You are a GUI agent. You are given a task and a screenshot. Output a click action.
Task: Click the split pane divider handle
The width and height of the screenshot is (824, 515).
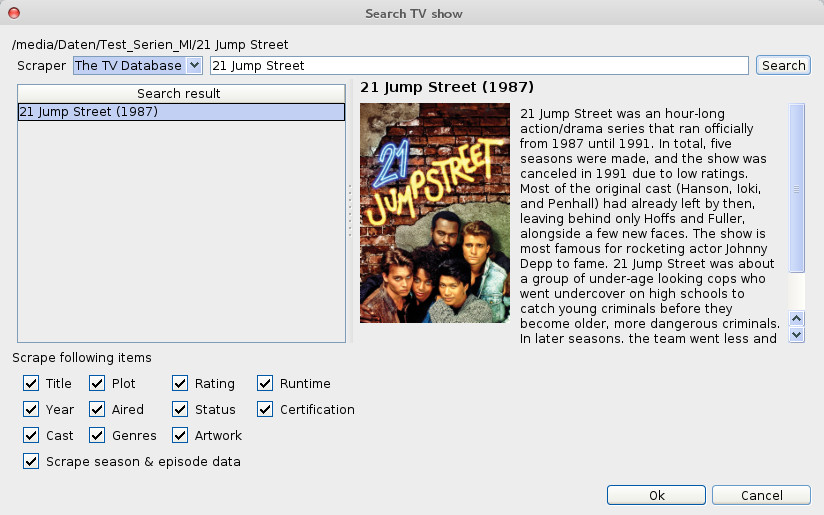[350, 211]
